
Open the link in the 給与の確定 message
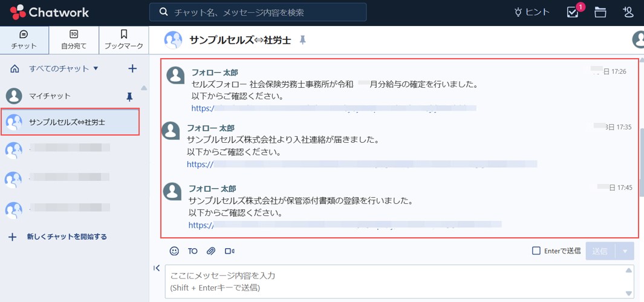pos(334,108)
